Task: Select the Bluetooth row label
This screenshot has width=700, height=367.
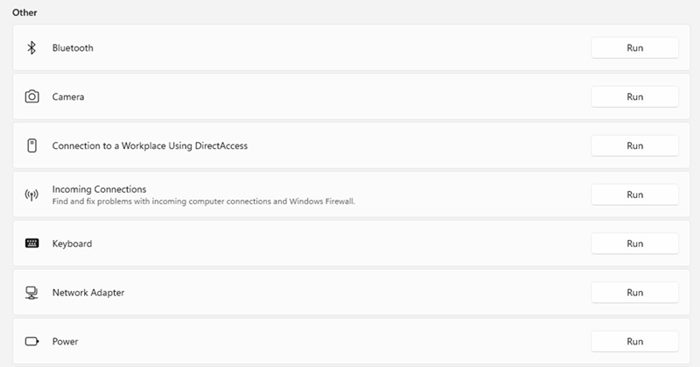Action: (73, 48)
